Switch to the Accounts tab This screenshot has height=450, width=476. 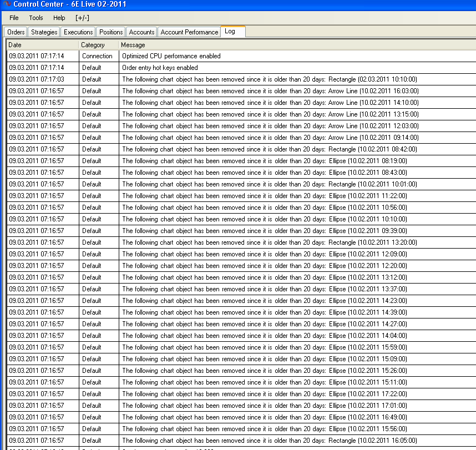tap(142, 32)
